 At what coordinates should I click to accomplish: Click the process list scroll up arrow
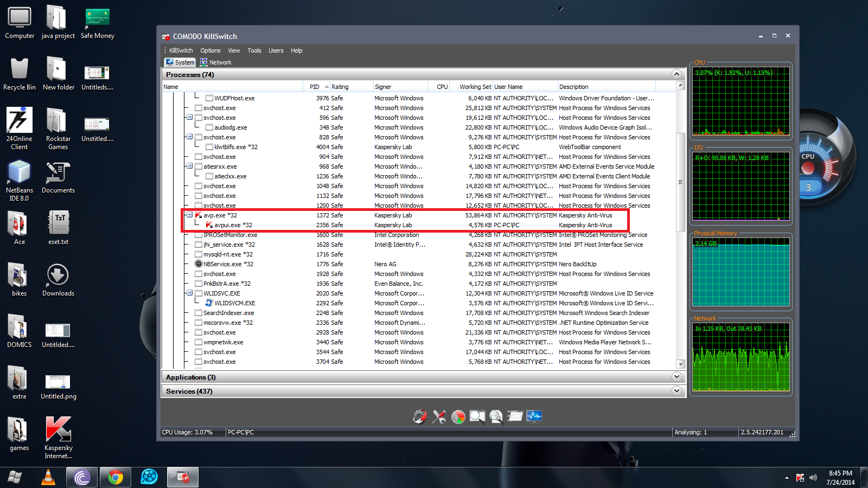(x=680, y=86)
